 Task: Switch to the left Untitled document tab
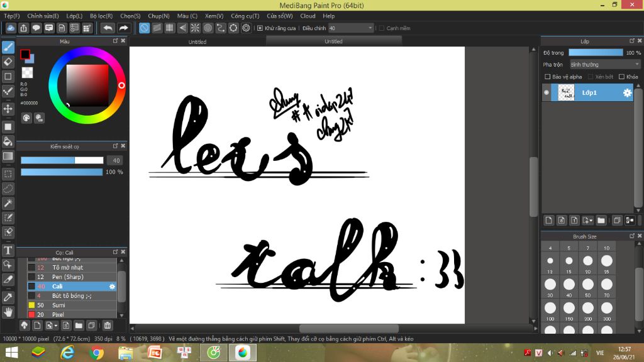click(197, 42)
